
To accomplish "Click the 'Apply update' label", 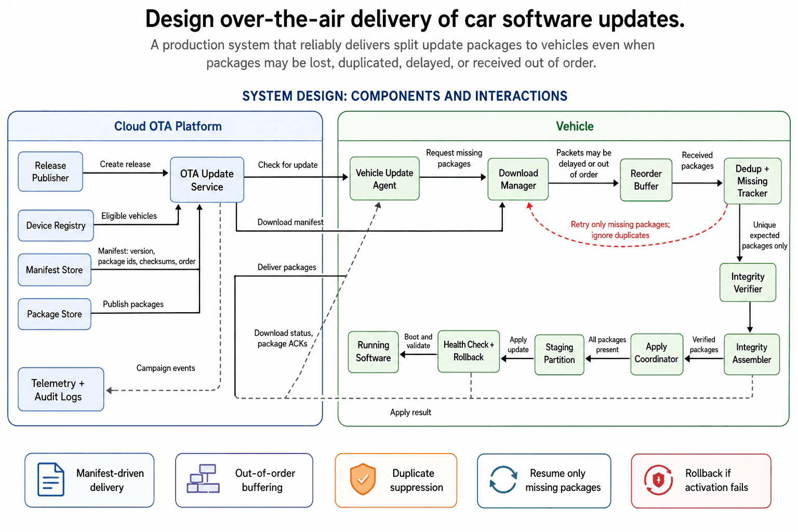I will (518, 344).
